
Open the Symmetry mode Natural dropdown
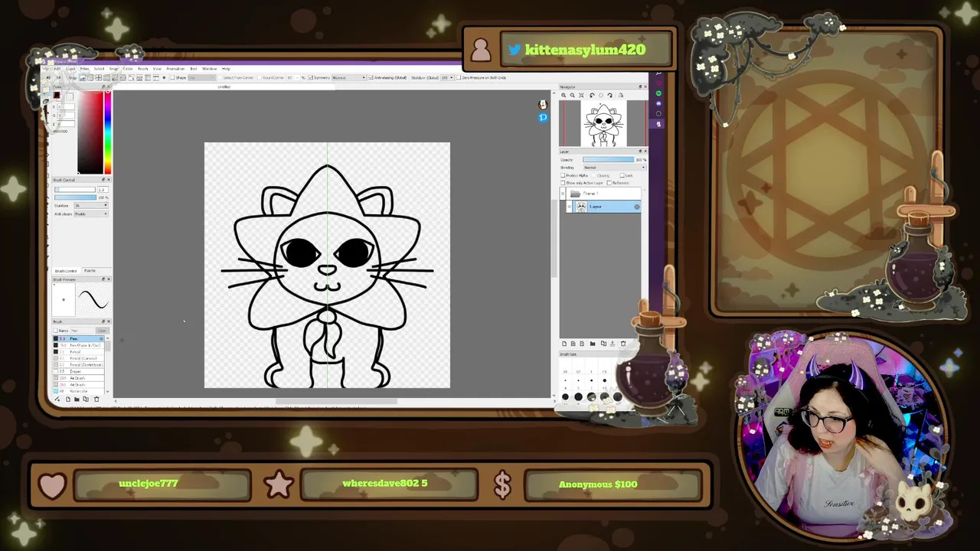click(349, 77)
